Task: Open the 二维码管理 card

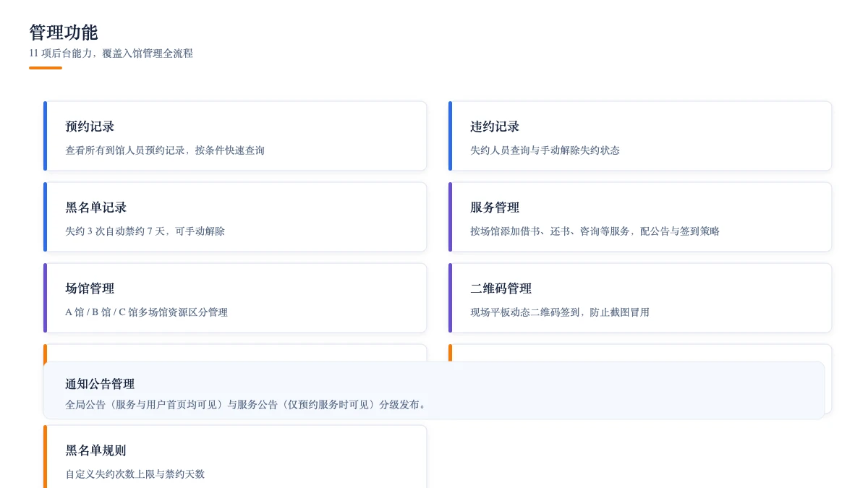Action: [x=640, y=298]
